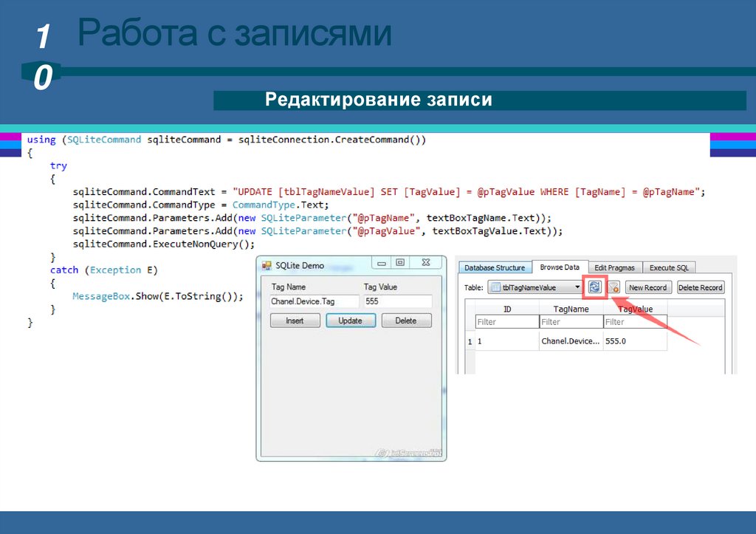Image resolution: width=756 pixels, height=534 pixels.
Task: Click the refresh table data icon
Action: 595,287
